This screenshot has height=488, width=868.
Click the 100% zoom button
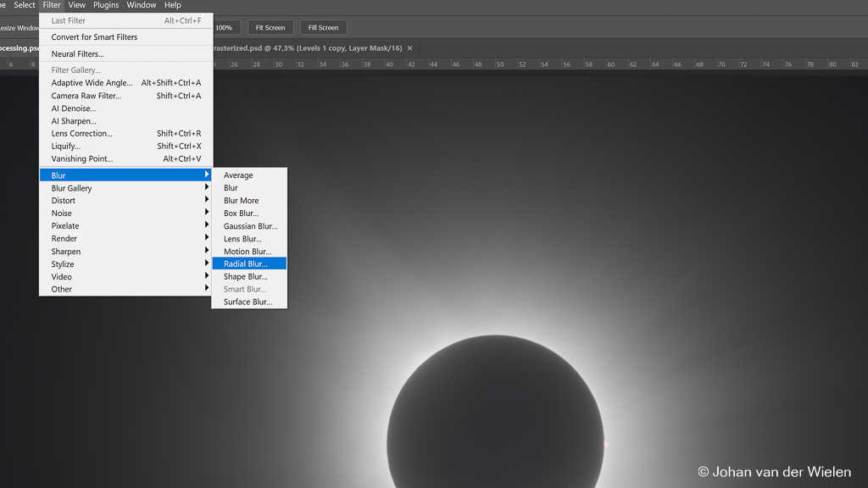click(x=225, y=28)
